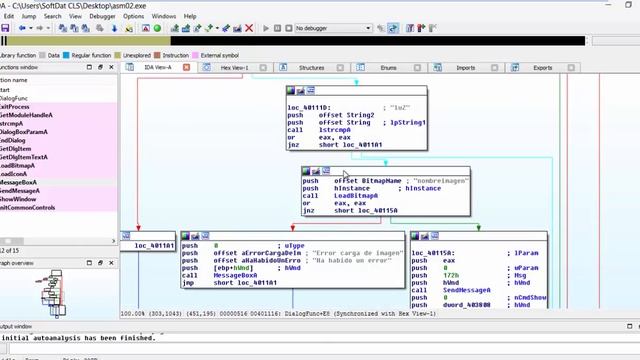This screenshot has height=360, width=640.
Task: Jump back with the blue left arrow
Action: [22, 28]
